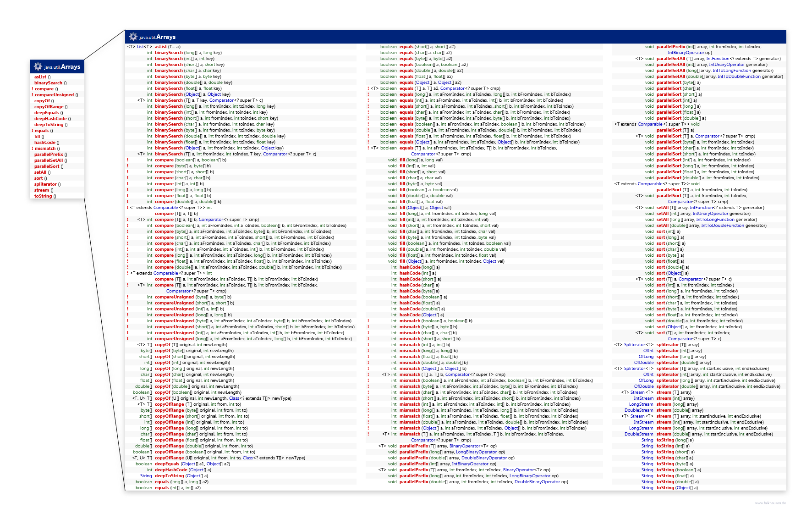Screen dimensions: 812x524
Task: Click binarySearch () in the small panel
Action: [50, 83]
